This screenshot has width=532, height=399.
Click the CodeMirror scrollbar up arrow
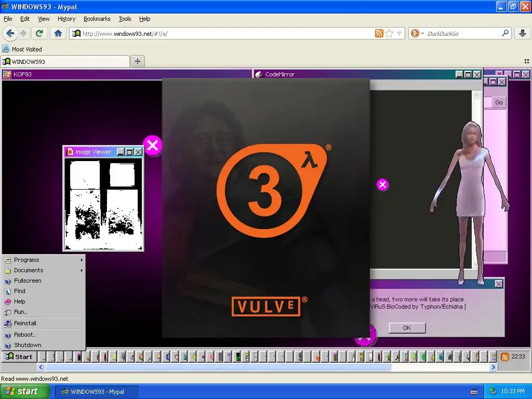pos(476,95)
